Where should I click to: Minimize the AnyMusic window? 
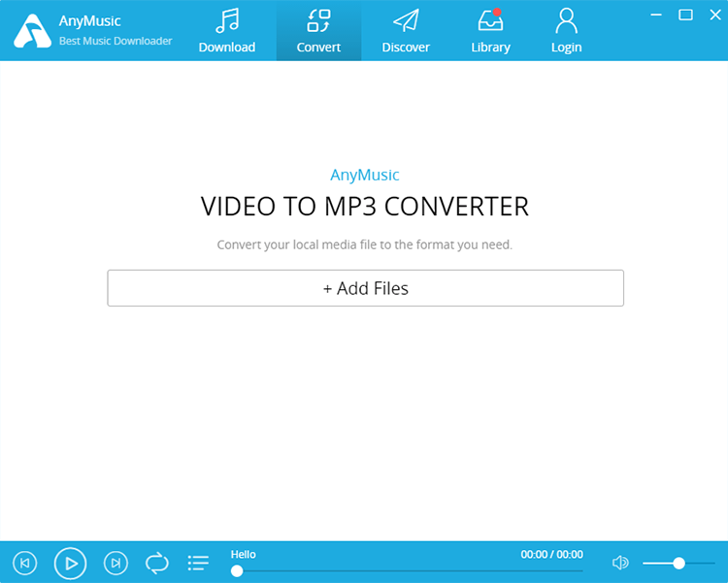click(656, 15)
